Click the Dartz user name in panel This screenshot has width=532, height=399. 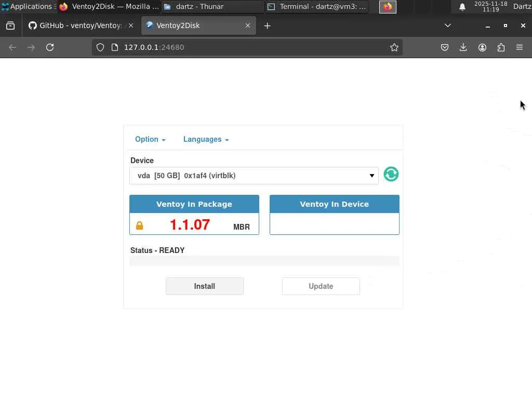522,6
